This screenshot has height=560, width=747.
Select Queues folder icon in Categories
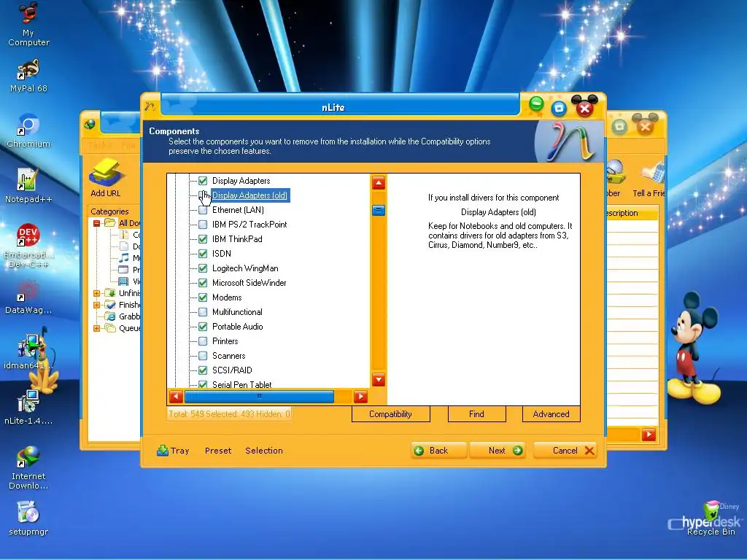point(111,328)
